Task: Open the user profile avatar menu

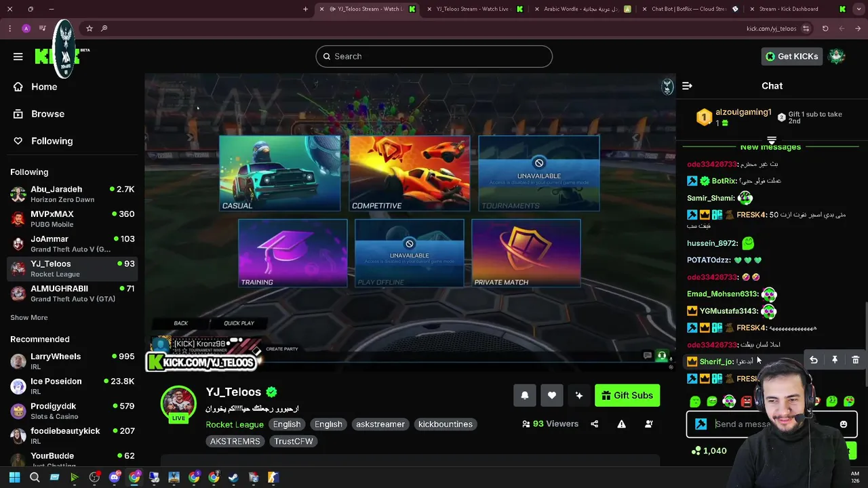Action: click(x=837, y=56)
